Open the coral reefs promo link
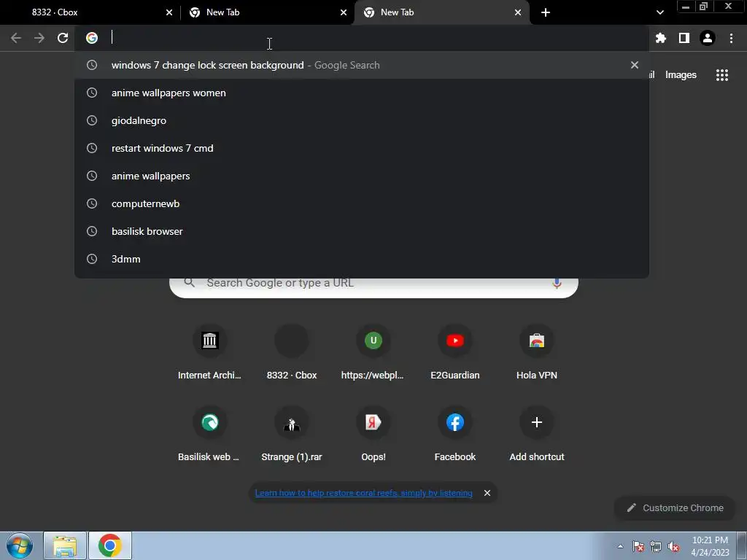The height and width of the screenshot is (560, 747). (363, 493)
